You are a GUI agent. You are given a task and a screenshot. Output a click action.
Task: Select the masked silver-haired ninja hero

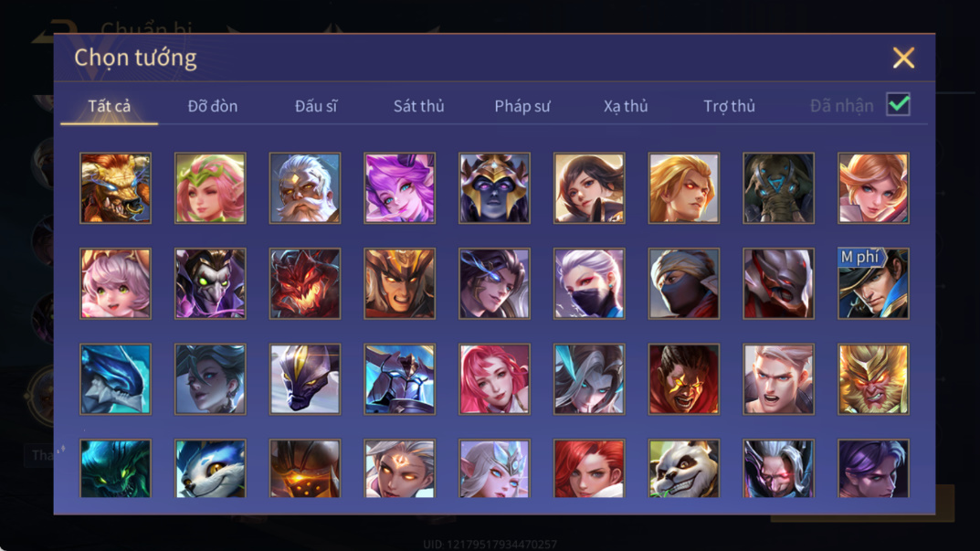(x=589, y=283)
